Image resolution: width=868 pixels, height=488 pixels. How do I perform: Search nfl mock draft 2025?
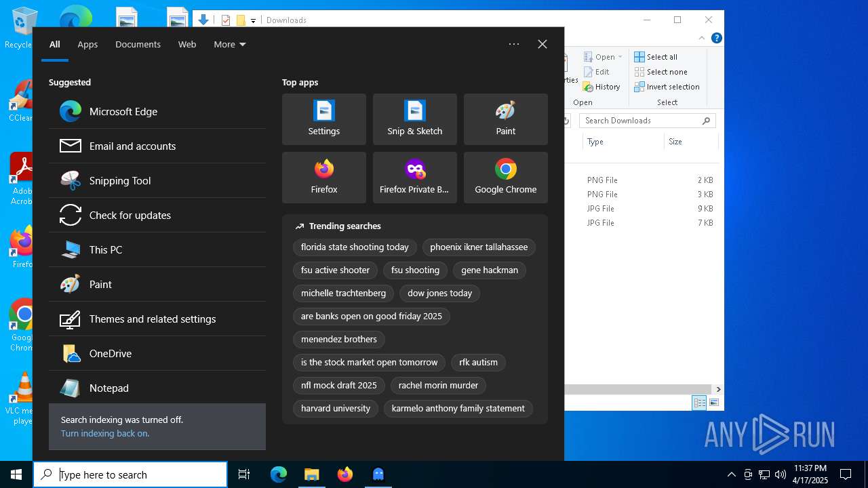click(x=339, y=385)
